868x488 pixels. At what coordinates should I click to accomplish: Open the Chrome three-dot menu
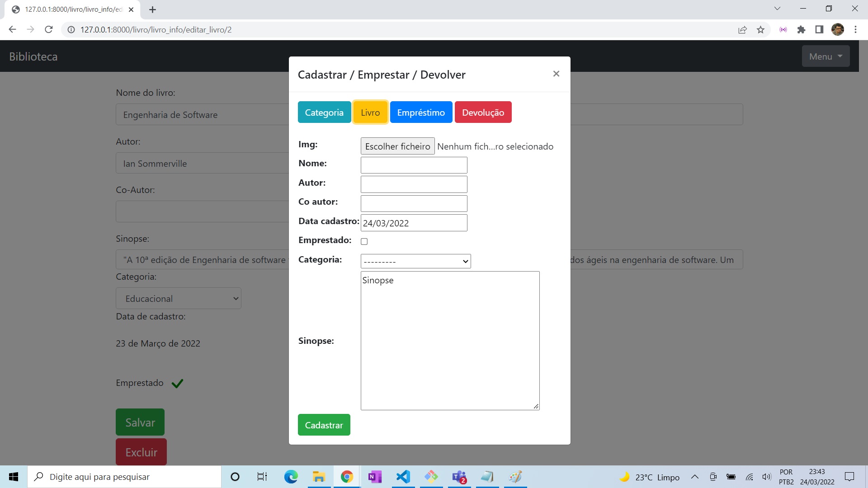(855, 30)
